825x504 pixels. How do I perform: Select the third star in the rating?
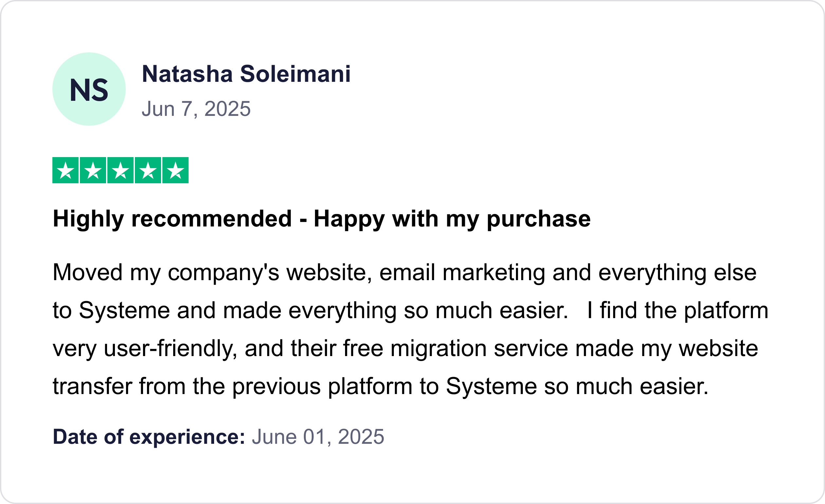tap(120, 170)
